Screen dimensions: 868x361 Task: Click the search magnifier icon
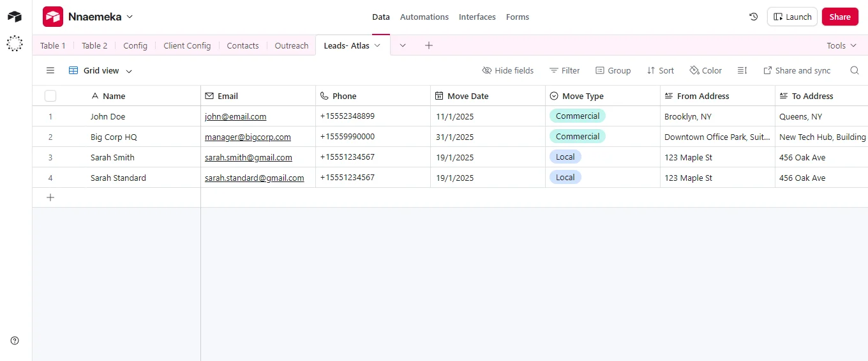855,71
